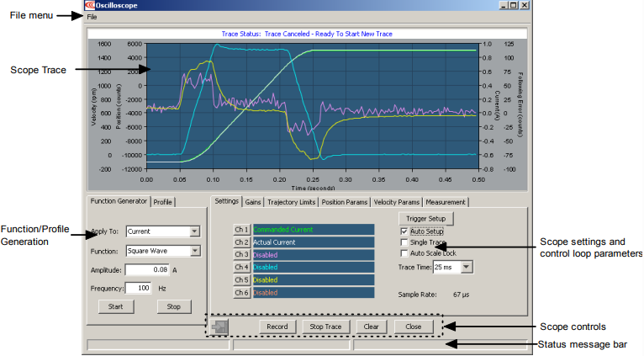Enable the Auto Scale Lock checkbox

click(404, 253)
